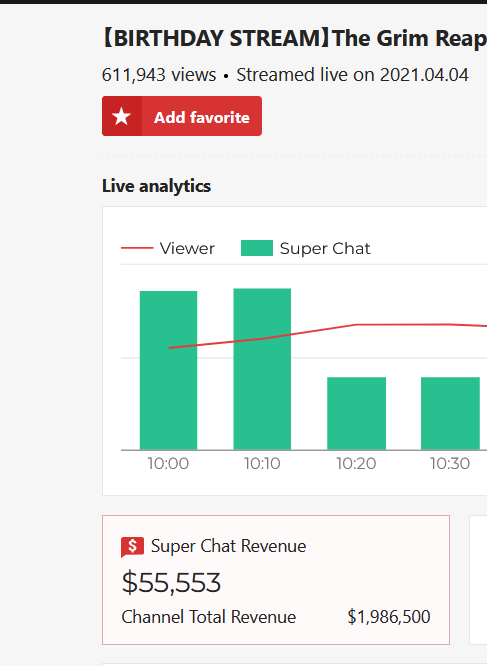Click the star icon on Add favorite
Image resolution: width=487 pixels, height=666 pixels.
(121, 116)
